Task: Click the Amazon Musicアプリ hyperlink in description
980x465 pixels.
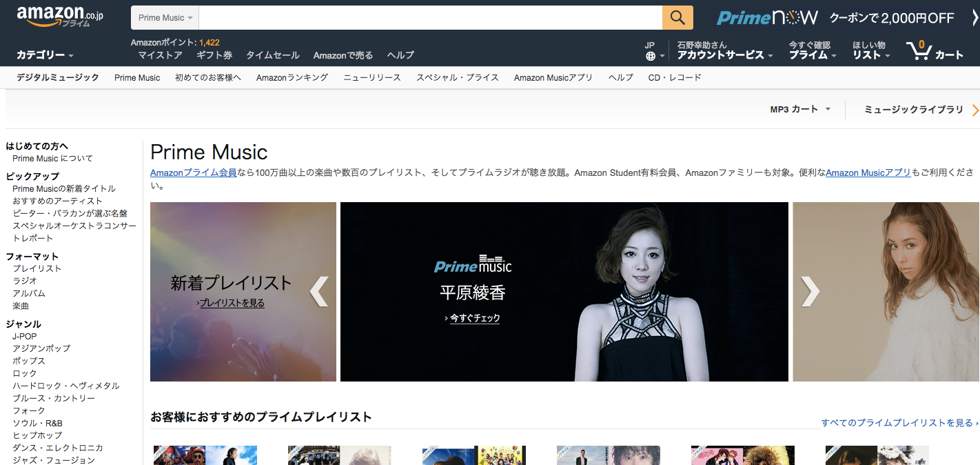Action: (x=868, y=172)
